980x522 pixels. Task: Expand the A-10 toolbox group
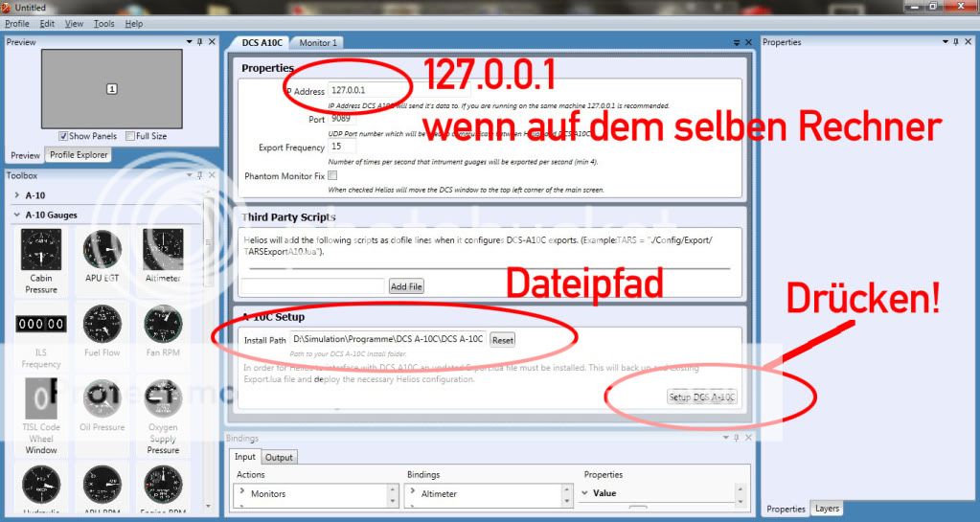[17, 195]
